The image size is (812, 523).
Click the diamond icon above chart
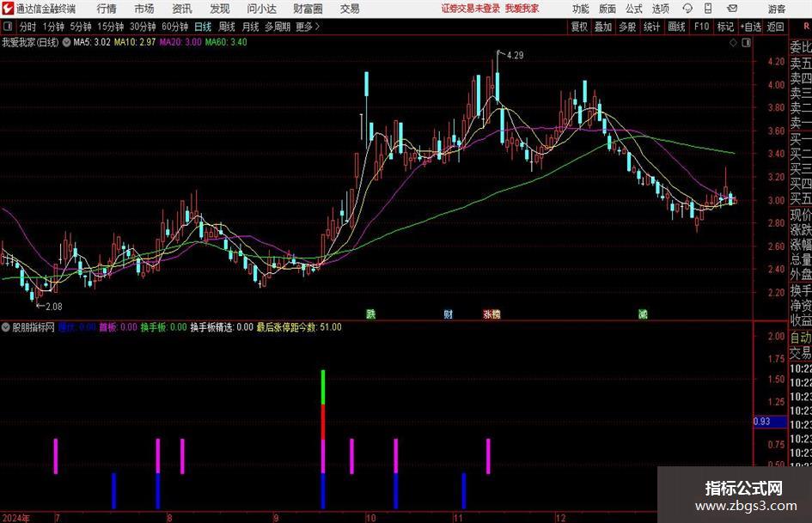tap(733, 43)
